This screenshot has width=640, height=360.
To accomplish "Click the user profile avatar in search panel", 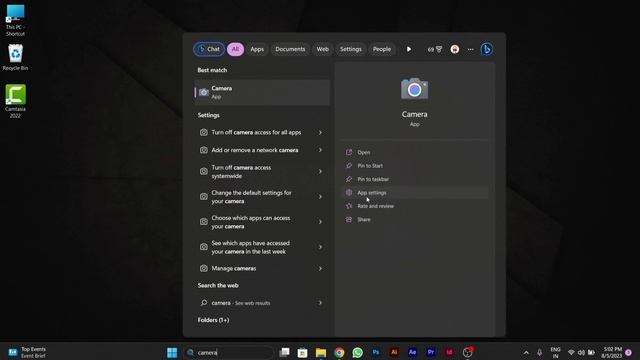I will [x=455, y=49].
